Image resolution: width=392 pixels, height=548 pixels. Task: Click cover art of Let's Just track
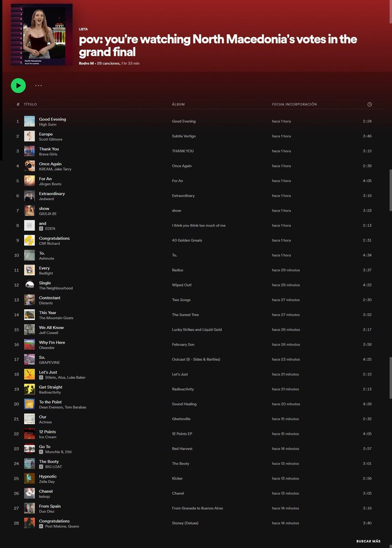[29, 374]
